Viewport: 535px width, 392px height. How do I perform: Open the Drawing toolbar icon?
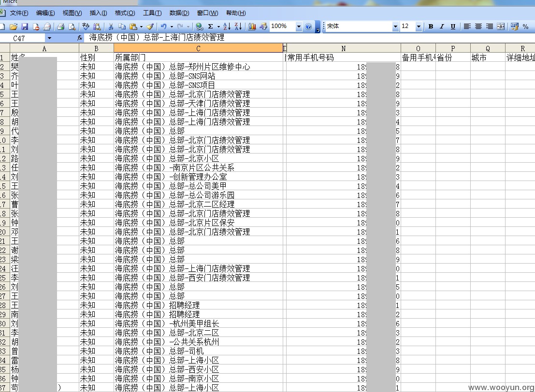(263, 26)
